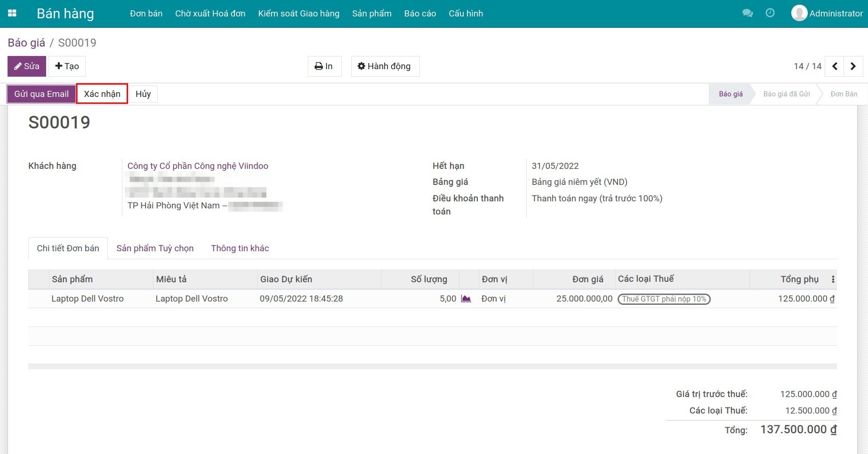This screenshot has height=454, width=868.
Task: Open the forecast chart icon on Laptop row
Action: coord(466,298)
